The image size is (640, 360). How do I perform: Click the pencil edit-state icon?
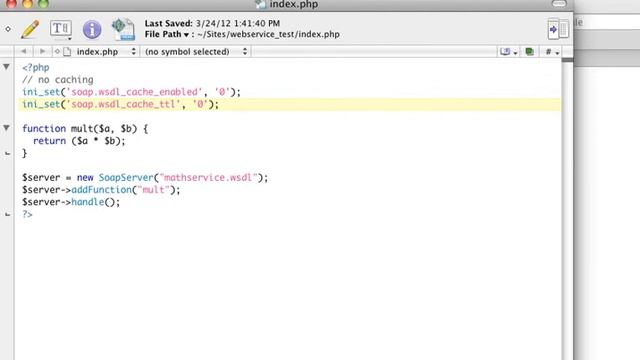(30, 29)
